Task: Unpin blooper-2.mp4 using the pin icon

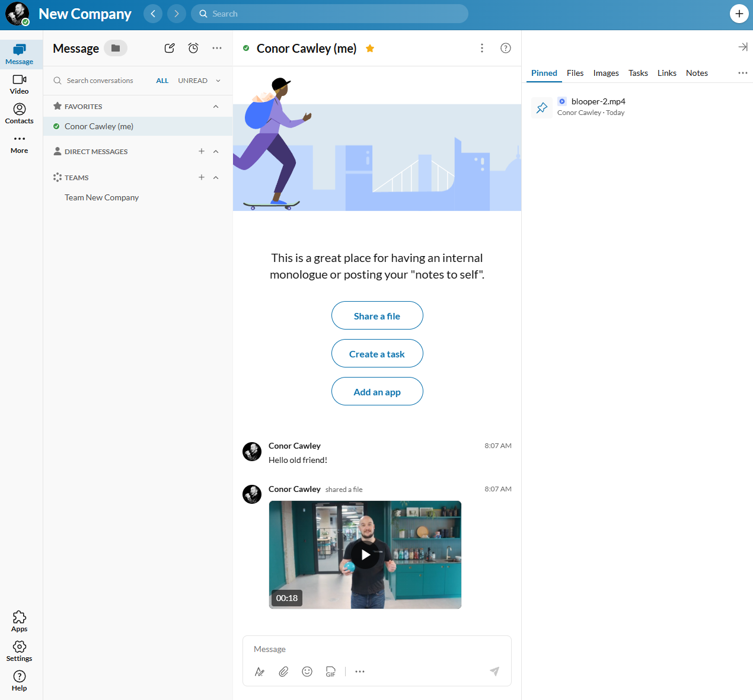Action: pos(541,107)
